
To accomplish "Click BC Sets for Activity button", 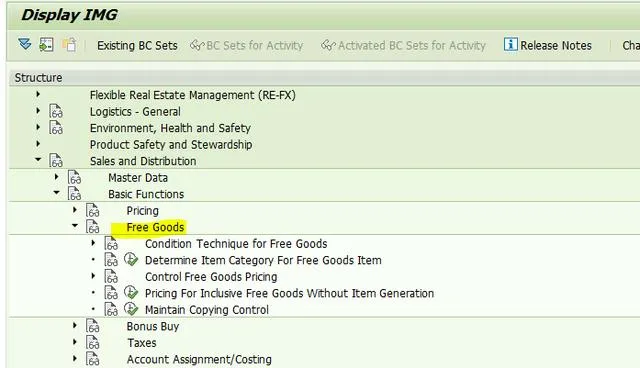I will 247,45.
